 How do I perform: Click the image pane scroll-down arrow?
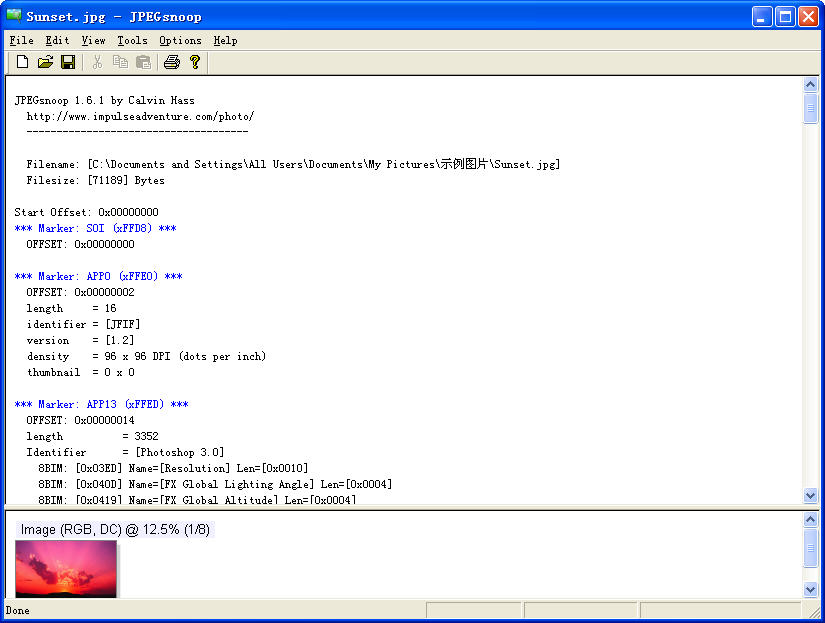[810, 589]
